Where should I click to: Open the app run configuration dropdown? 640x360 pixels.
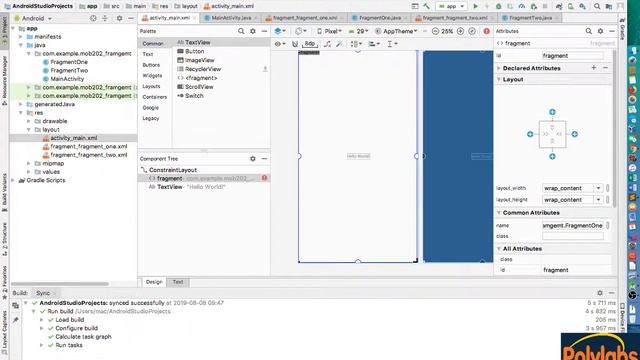pos(451,6)
